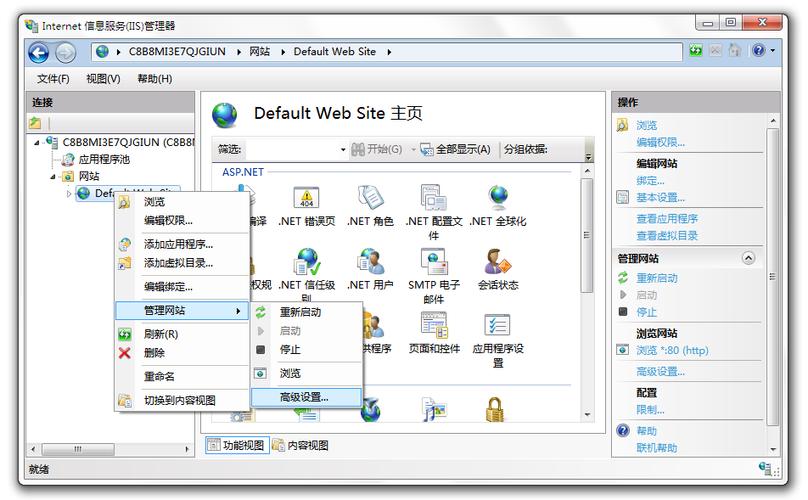Open the 文件(F) menu
The width and height of the screenshot is (808, 500).
coord(53,78)
